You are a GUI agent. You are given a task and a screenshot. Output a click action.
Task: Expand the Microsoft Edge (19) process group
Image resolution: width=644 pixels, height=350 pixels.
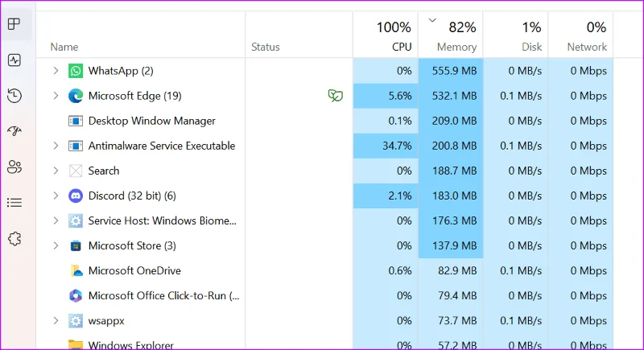pyautogui.click(x=56, y=96)
